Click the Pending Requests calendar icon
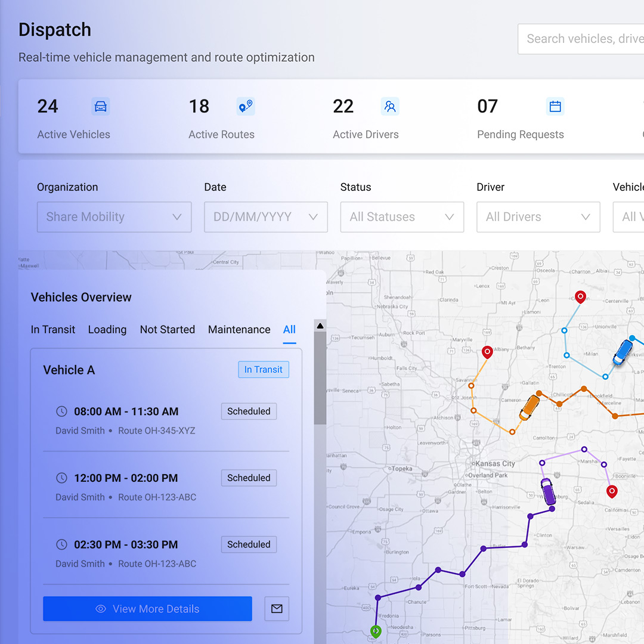Screen dimensions: 644x644 tap(555, 106)
